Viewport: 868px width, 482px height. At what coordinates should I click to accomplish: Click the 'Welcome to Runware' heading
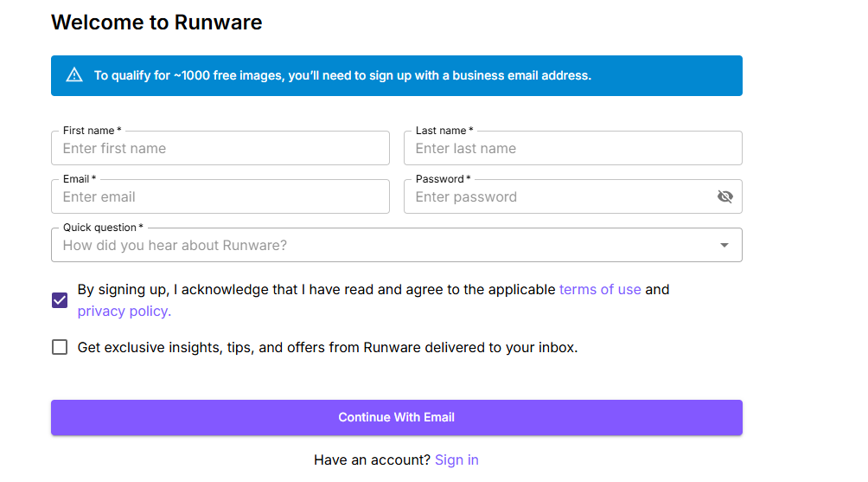point(156,22)
